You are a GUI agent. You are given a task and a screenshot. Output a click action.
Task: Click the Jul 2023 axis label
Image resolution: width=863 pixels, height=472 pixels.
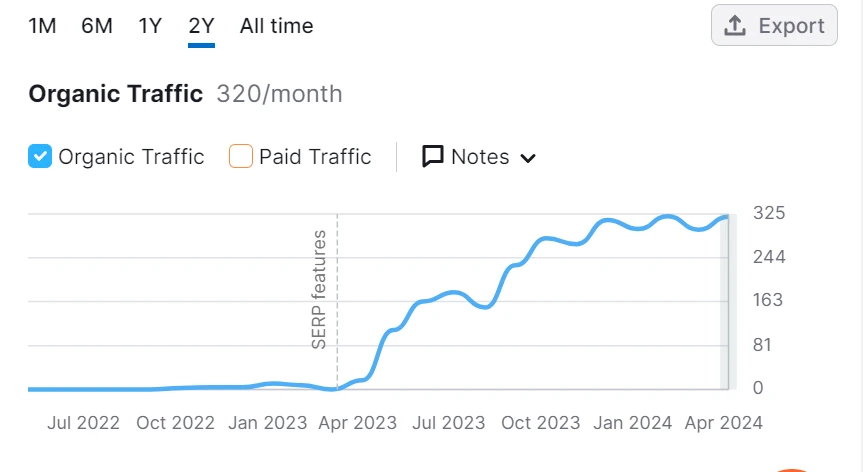pos(449,422)
